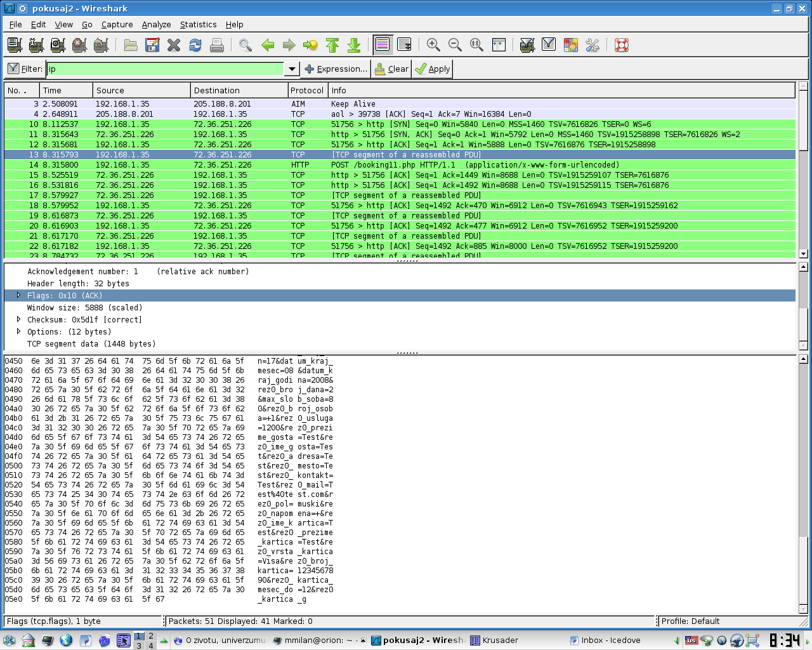Image resolution: width=812 pixels, height=650 pixels.
Task: Open the Statistics menu
Action: [198, 24]
